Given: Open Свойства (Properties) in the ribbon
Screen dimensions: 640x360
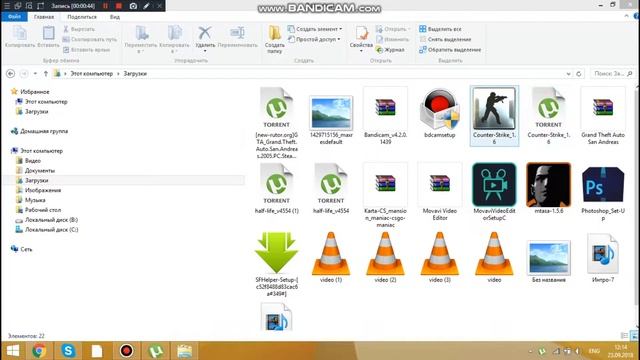Looking at the screenshot, I should (361, 38).
